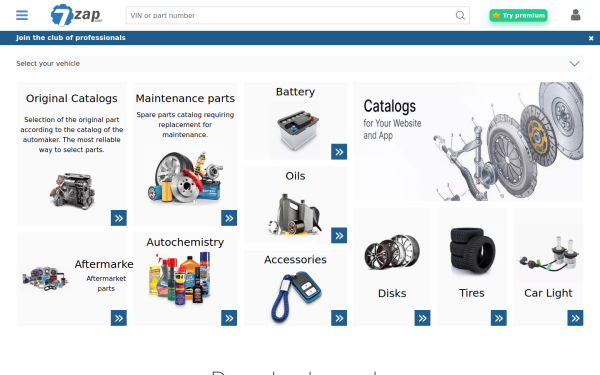Click the Autochemistry heading
The image size is (600, 375).
tap(185, 242)
